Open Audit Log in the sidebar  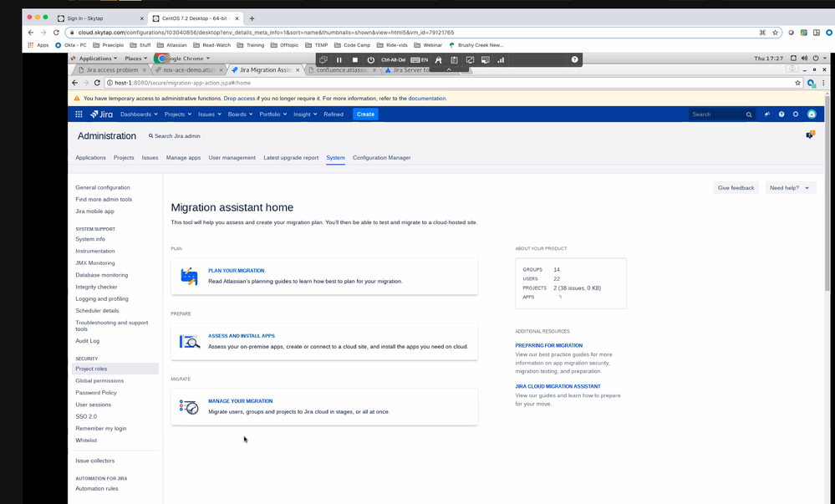click(x=87, y=341)
